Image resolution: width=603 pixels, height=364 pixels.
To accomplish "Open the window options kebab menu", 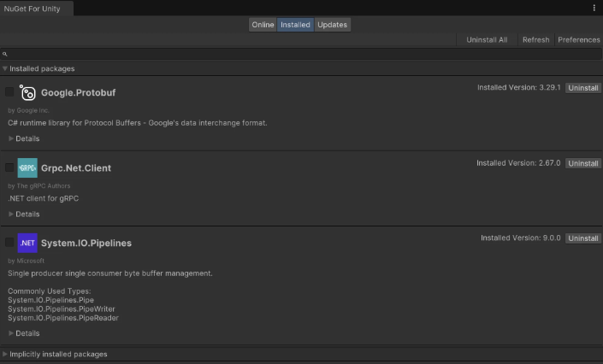I will pyautogui.click(x=594, y=8).
